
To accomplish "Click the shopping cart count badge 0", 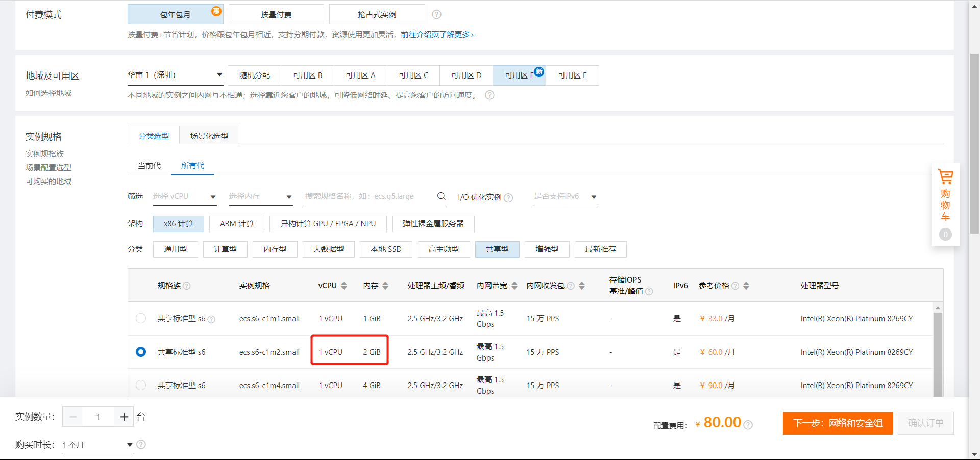I will click(x=945, y=234).
